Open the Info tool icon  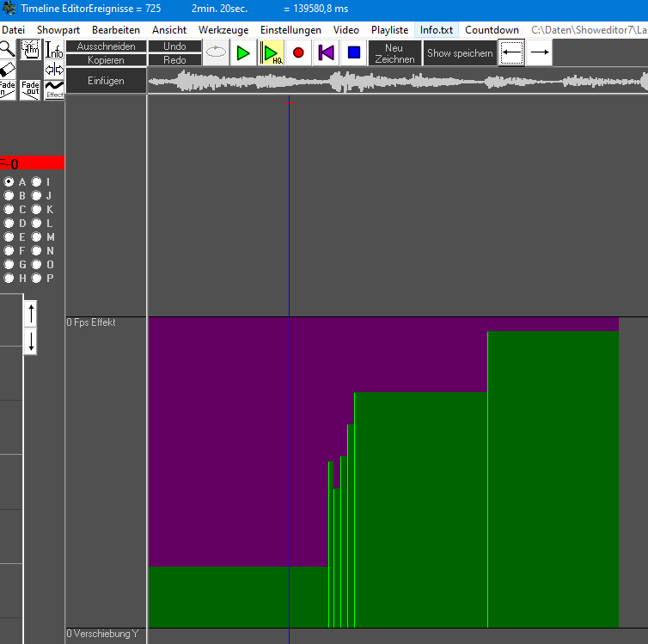pos(54,49)
